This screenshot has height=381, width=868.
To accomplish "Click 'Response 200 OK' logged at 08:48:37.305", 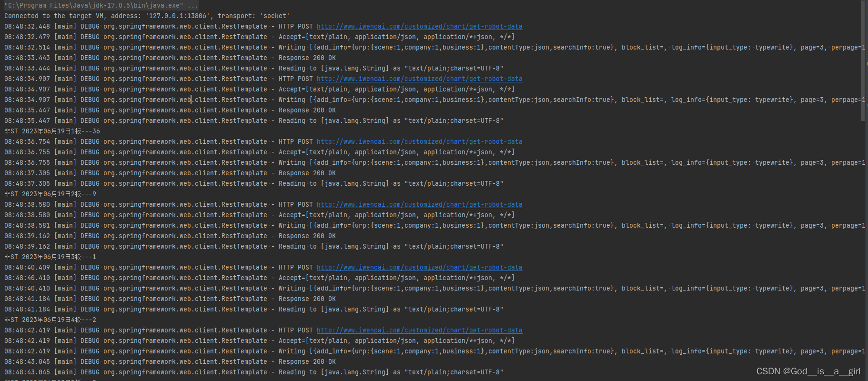I will click(x=307, y=173).
